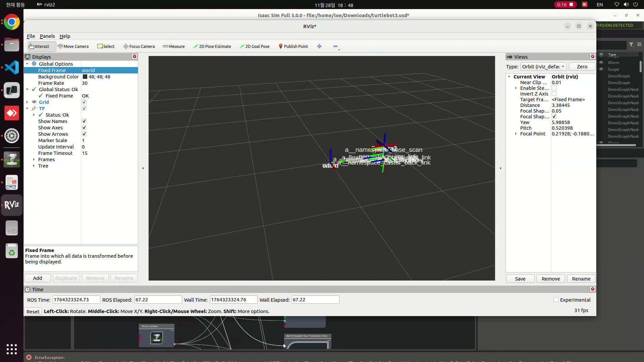Click the ROS Time field
644x362 pixels.
[76, 300]
